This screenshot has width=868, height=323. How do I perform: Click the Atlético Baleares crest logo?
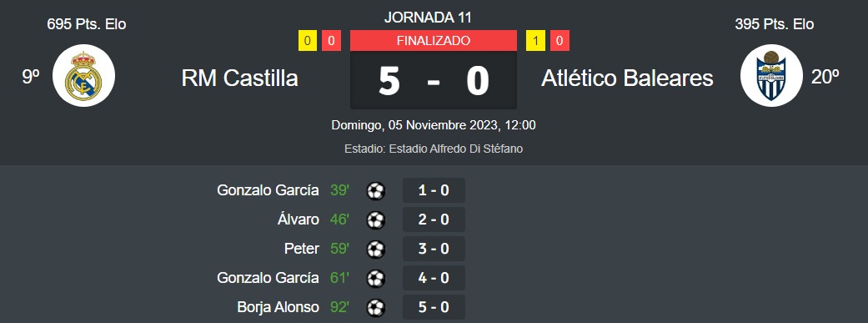(771, 75)
